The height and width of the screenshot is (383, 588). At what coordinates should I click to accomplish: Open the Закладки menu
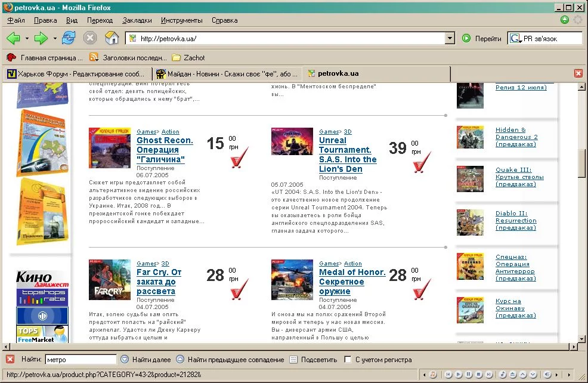(137, 20)
